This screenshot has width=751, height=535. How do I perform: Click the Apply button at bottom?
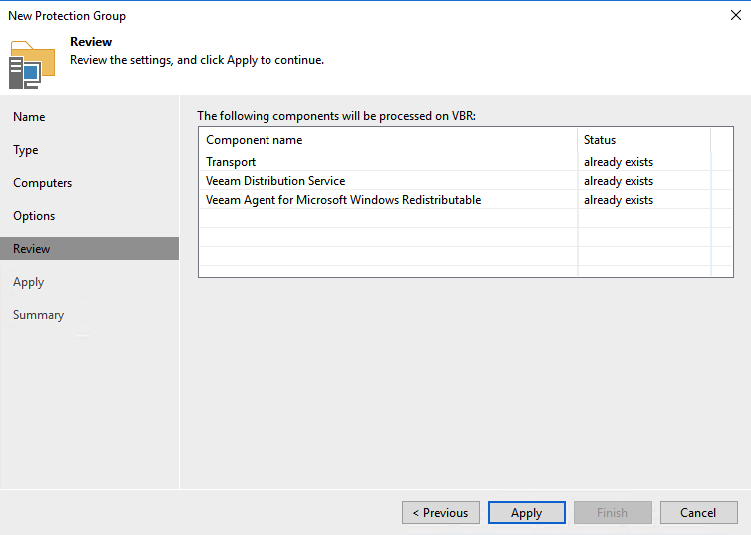pos(526,513)
